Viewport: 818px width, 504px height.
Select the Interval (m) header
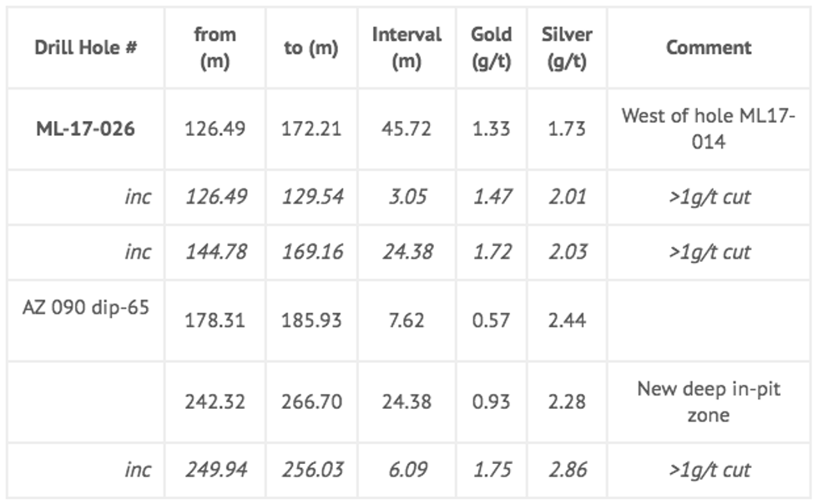(x=406, y=48)
